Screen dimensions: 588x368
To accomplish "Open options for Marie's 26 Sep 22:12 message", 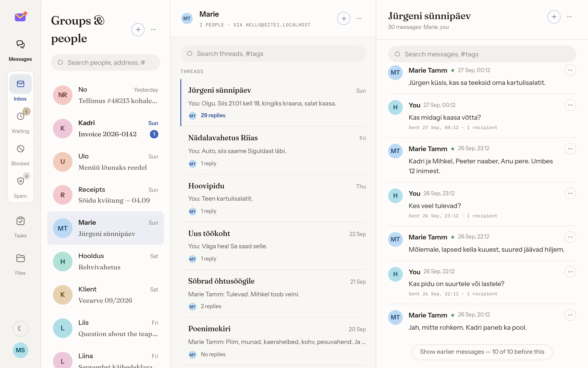I will click(x=570, y=237).
